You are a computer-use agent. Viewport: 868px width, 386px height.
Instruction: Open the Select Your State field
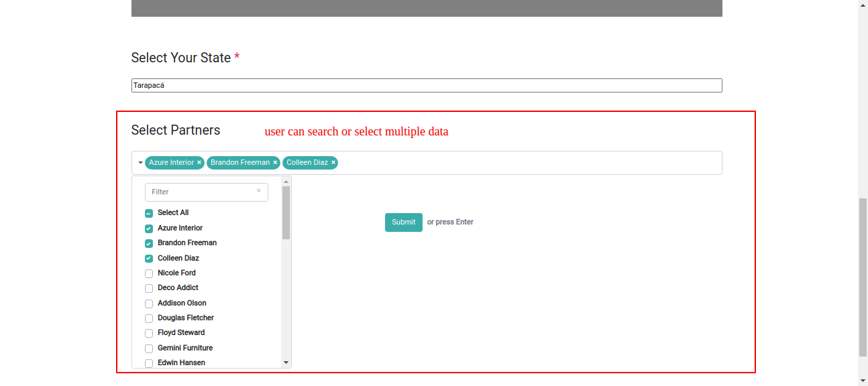(x=427, y=86)
